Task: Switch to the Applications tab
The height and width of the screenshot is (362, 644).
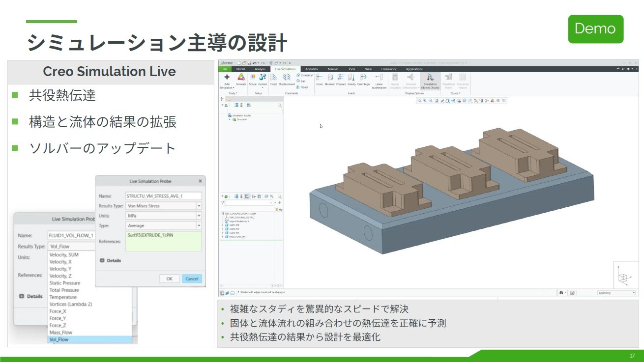Action: (x=414, y=69)
